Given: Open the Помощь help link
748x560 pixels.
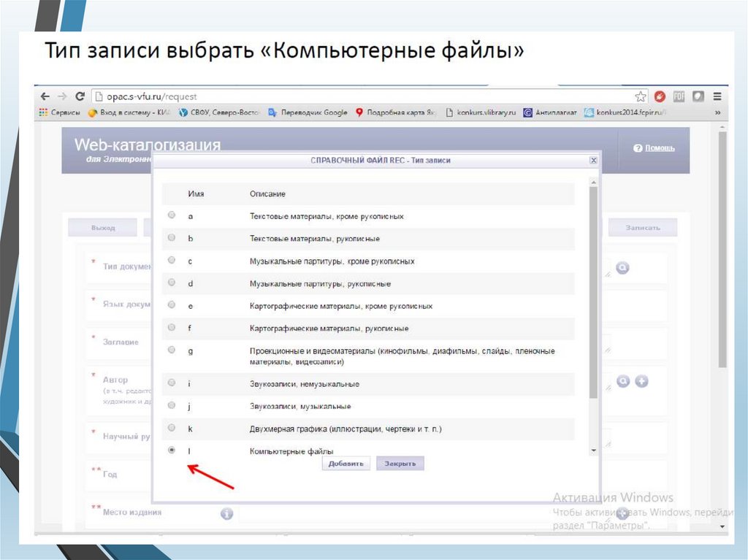Looking at the screenshot, I should pos(654,147).
